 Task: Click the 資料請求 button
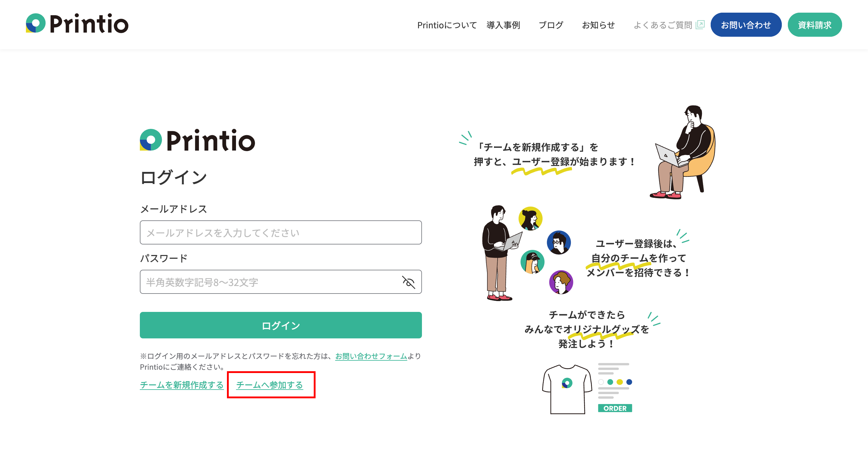click(x=814, y=25)
